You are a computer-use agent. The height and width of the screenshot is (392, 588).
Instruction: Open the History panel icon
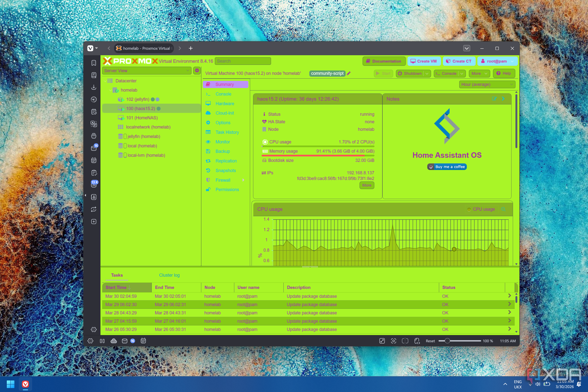click(x=93, y=100)
